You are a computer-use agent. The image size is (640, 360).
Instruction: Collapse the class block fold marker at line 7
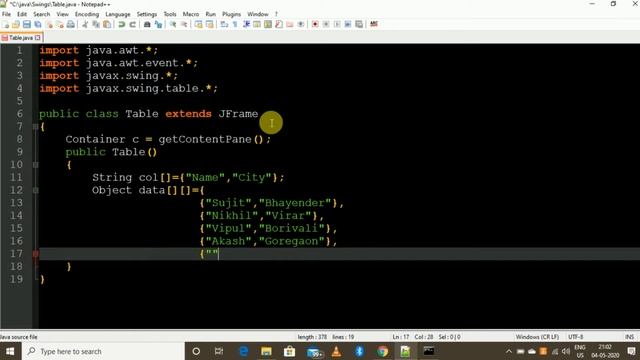[36, 127]
